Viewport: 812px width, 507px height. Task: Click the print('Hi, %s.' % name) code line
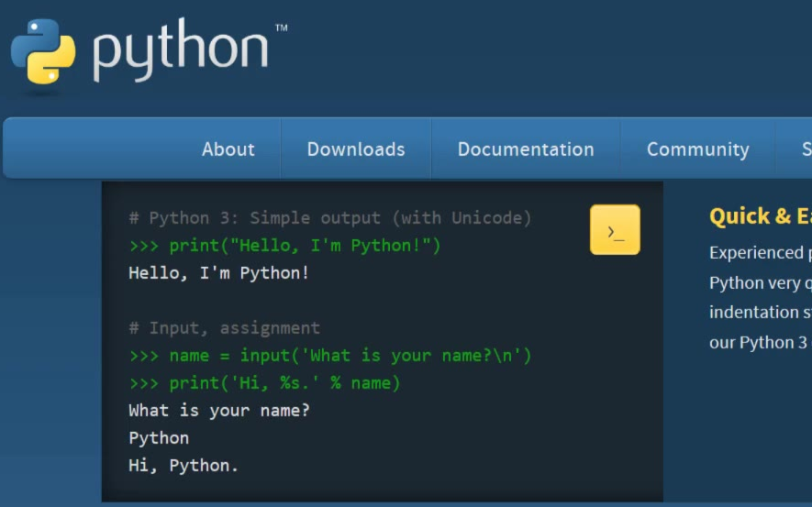(265, 383)
